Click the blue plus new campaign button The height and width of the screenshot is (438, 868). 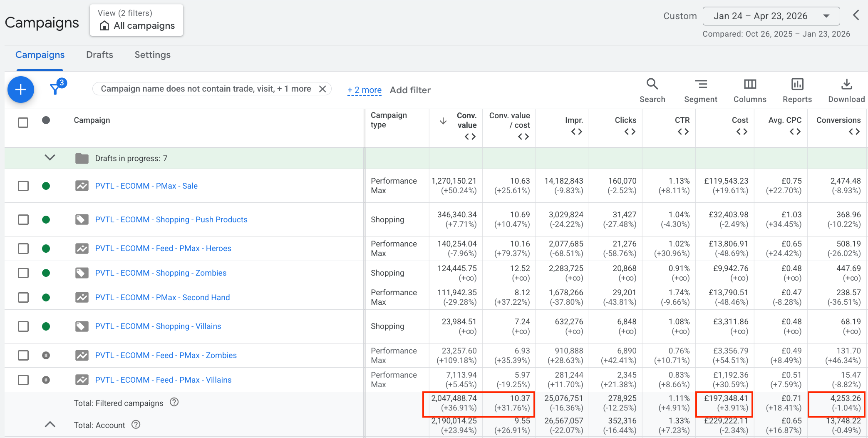pyautogui.click(x=21, y=90)
